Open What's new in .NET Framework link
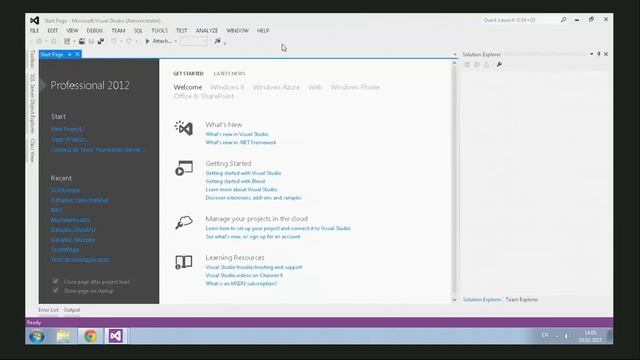Image resolution: width=640 pixels, height=360 pixels. [x=241, y=142]
